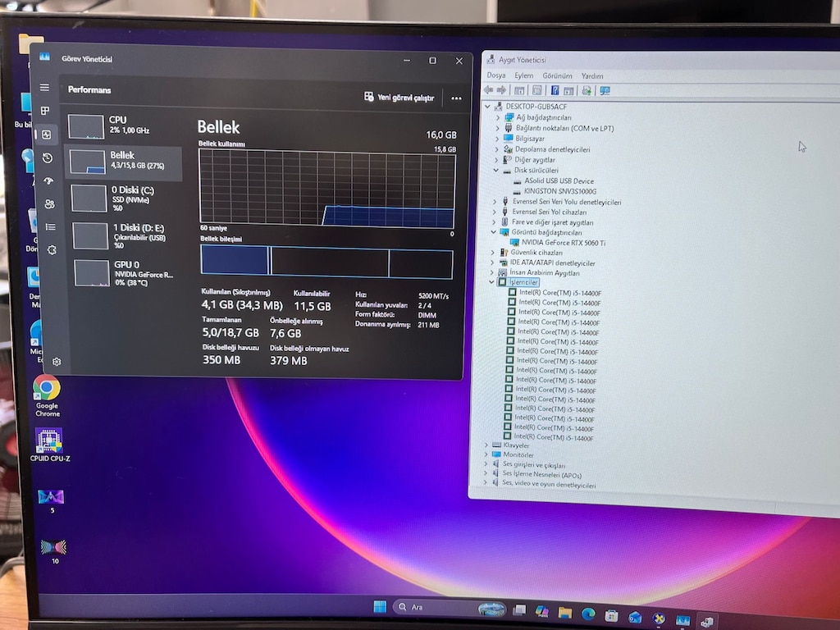Open Copilot app on the taskbar

541,610
